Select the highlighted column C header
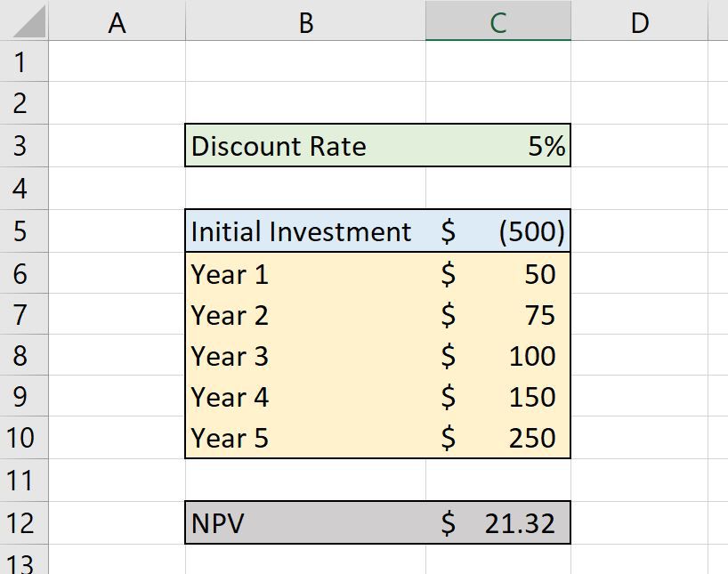The image size is (728, 574). (x=498, y=20)
